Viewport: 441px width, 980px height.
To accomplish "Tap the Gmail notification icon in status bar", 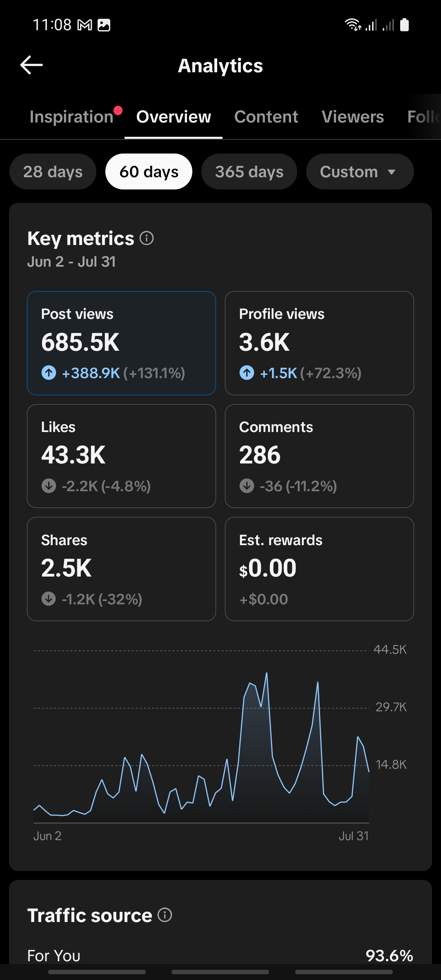I will [85, 25].
